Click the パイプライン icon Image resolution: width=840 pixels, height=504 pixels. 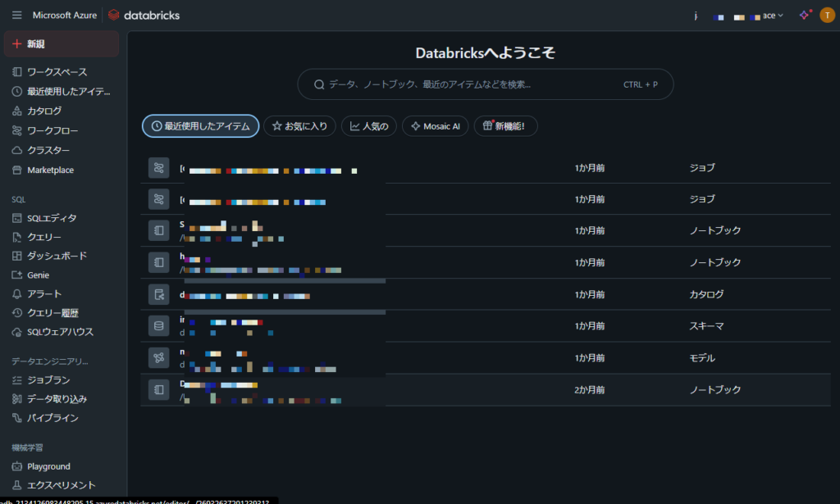tap(17, 418)
